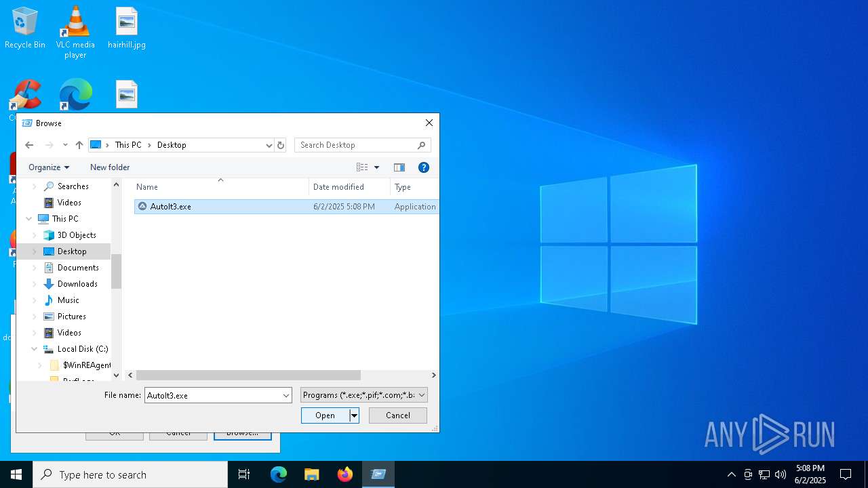
Task: Open the Windows Start menu
Action: [x=16, y=474]
